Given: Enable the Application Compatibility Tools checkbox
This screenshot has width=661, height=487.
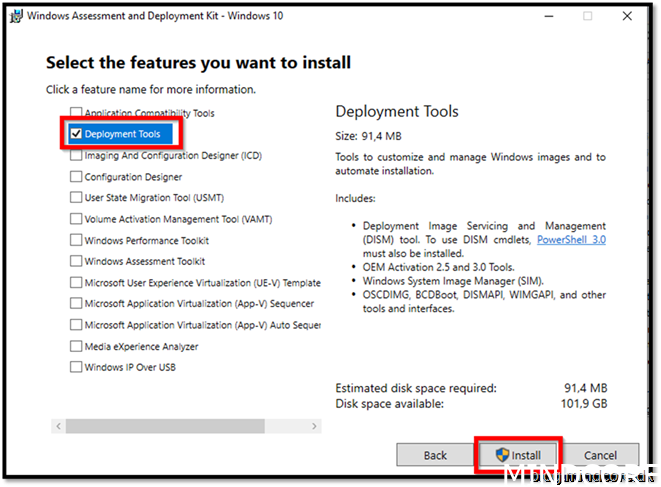Looking at the screenshot, I should tap(76, 113).
